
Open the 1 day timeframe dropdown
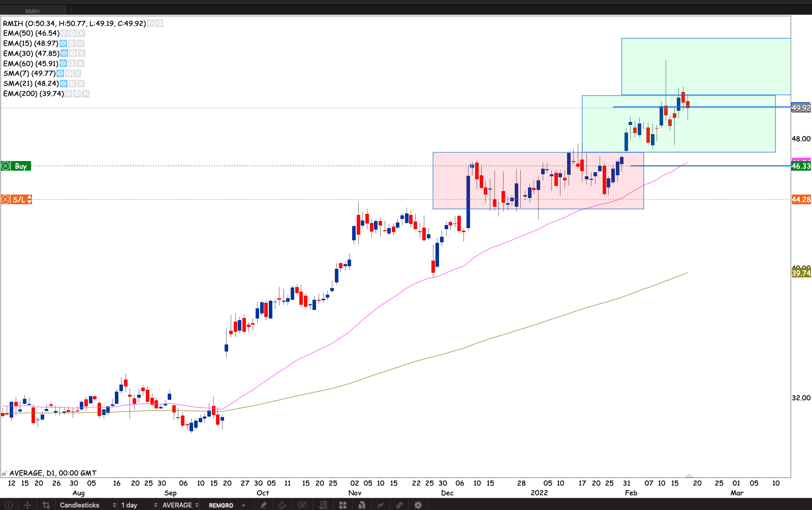tap(138, 505)
